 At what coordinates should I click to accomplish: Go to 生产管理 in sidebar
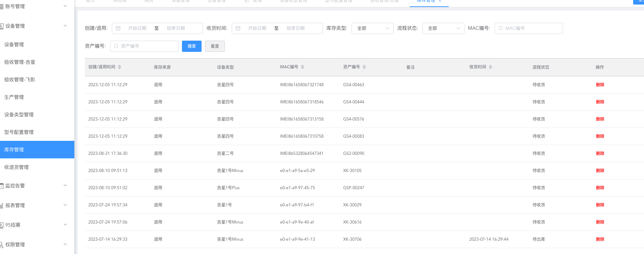(x=37, y=97)
